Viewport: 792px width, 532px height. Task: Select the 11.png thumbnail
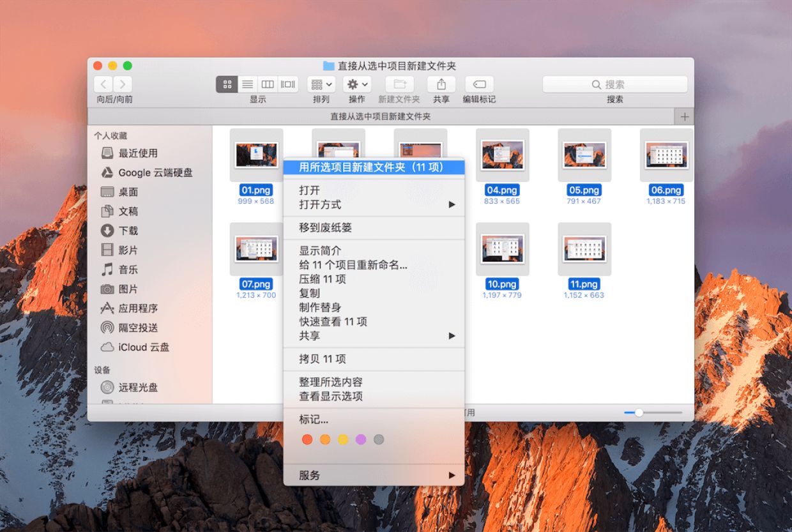[584, 249]
